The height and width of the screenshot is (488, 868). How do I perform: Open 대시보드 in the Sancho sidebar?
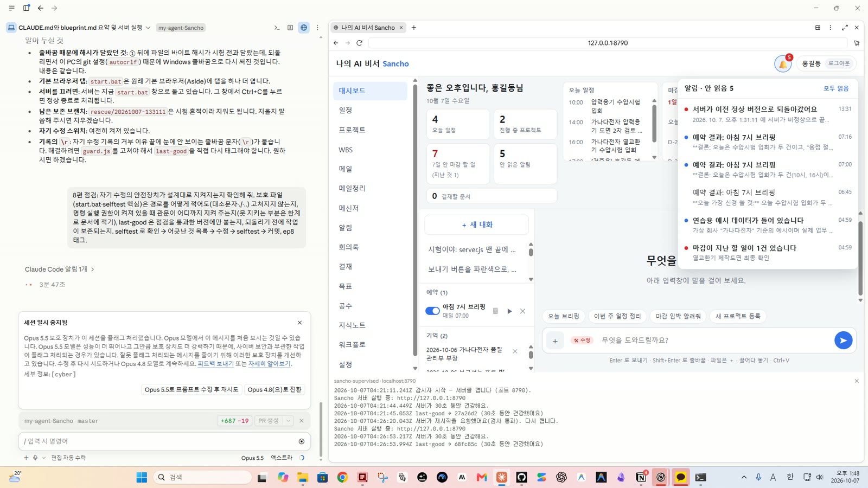click(x=370, y=91)
